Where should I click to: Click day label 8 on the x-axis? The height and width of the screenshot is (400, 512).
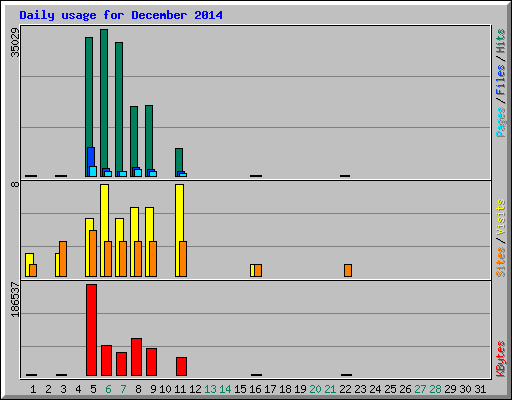(x=138, y=389)
